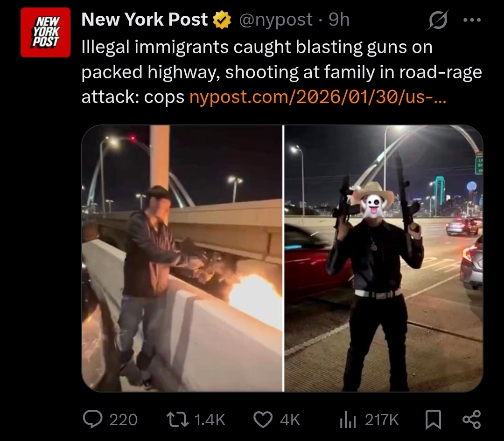Click the 217K views count
This screenshot has width=504, height=441.
click(382, 420)
